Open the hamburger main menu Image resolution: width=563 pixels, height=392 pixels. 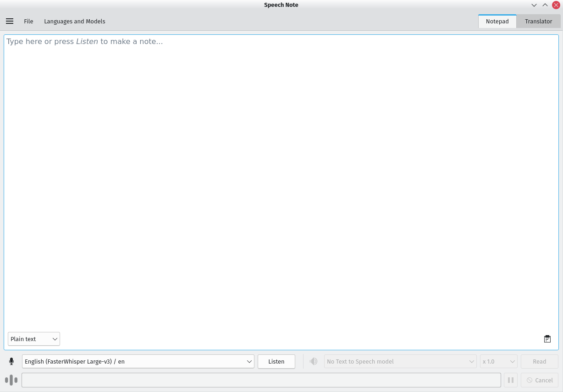pyautogui.click(x=10, y=21)
